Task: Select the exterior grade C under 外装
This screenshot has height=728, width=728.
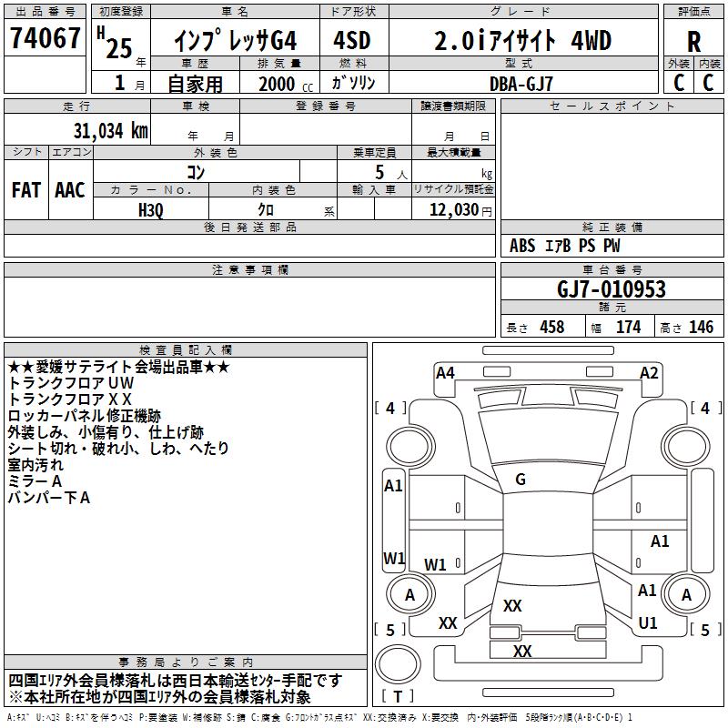Action: click(679, 83)
